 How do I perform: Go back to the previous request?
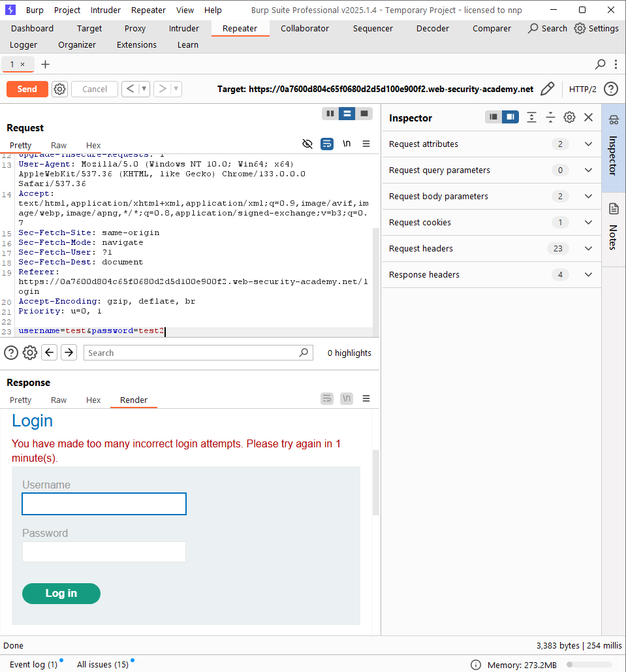pos(131,89)
